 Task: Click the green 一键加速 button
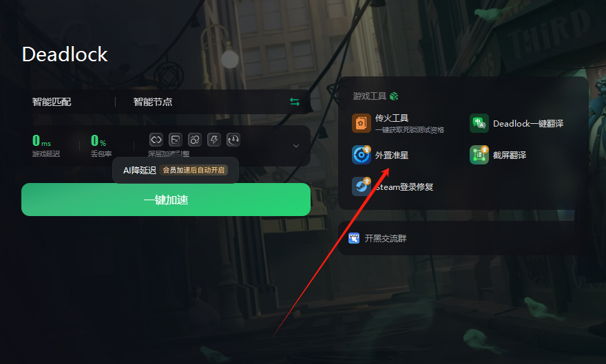(166, 200)
